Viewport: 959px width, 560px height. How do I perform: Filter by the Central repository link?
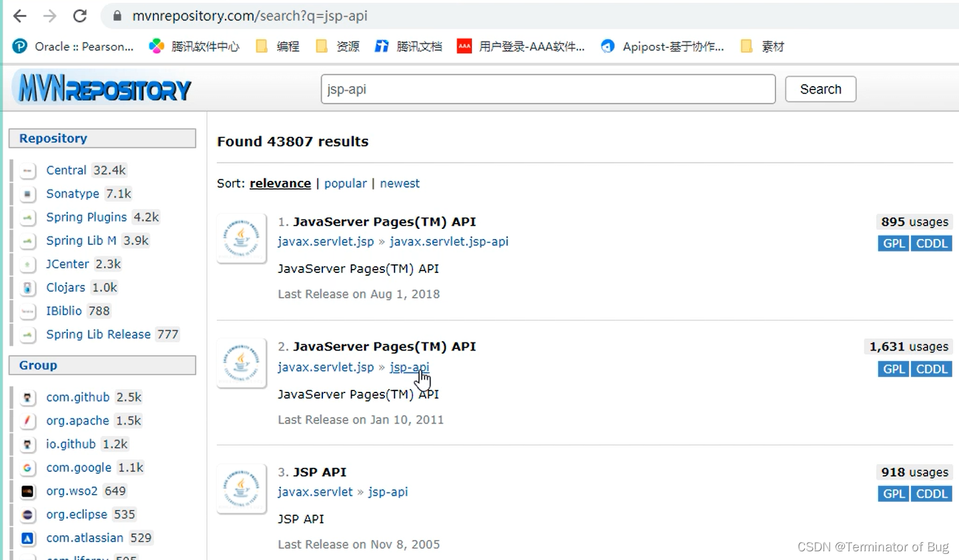(66, 170)
